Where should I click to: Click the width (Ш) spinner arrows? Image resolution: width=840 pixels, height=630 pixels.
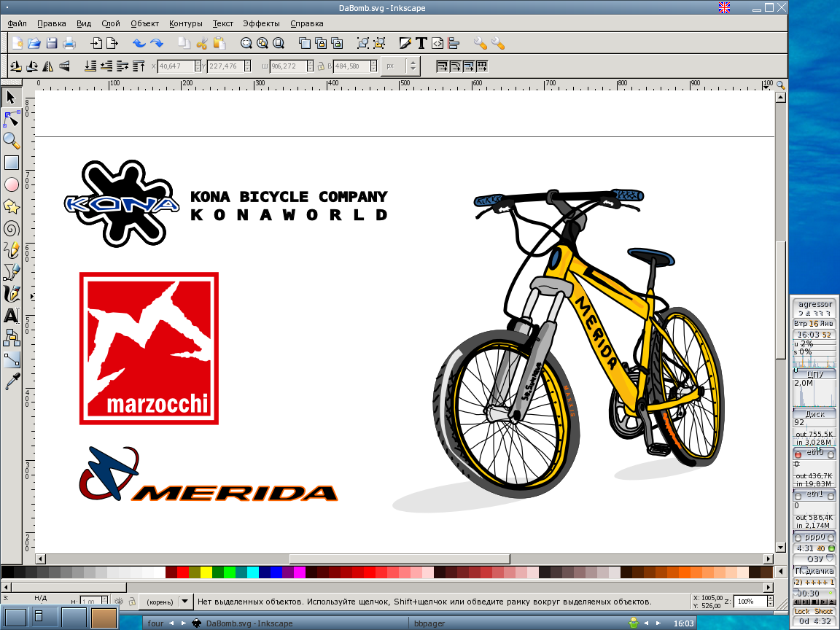310,66
